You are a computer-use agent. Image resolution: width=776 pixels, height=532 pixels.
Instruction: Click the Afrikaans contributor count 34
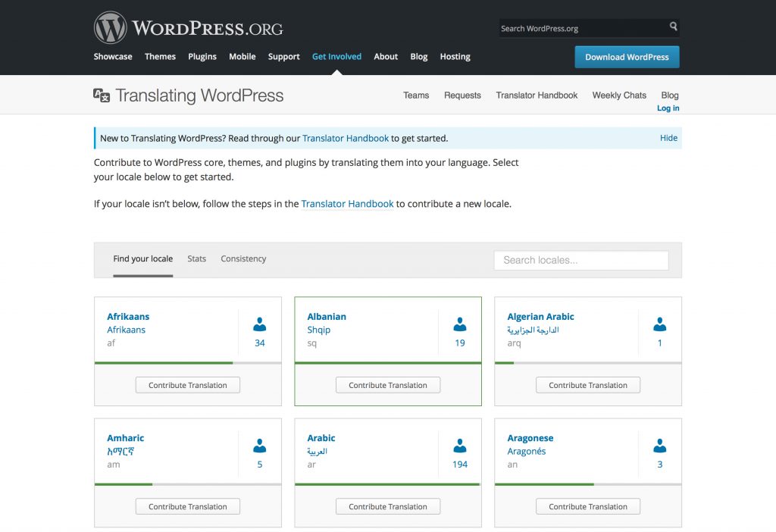(260, 343)
